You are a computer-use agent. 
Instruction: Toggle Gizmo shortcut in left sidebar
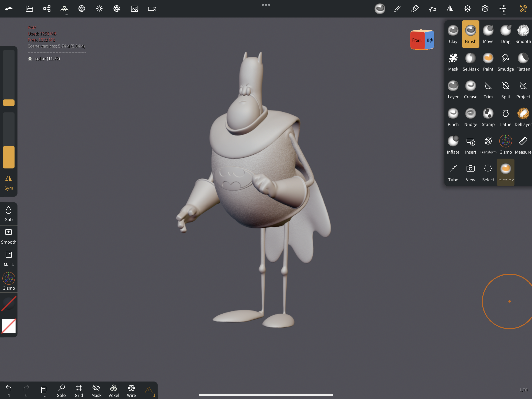9,281
